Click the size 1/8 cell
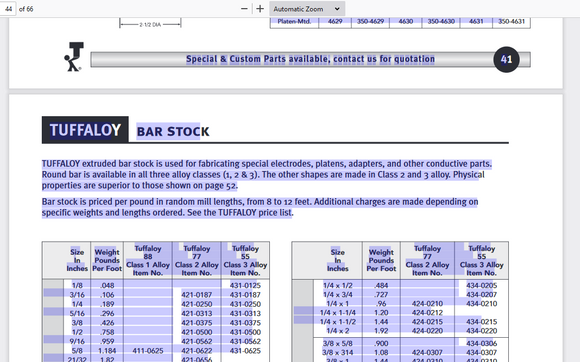Screen dimensions: 580x362 pos(77,285)
